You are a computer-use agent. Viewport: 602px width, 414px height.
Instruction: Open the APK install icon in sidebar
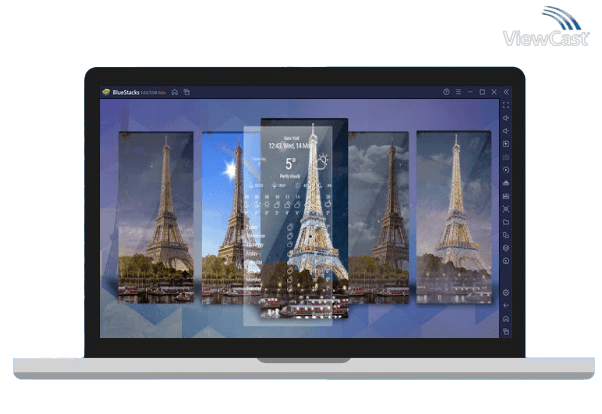506,196
